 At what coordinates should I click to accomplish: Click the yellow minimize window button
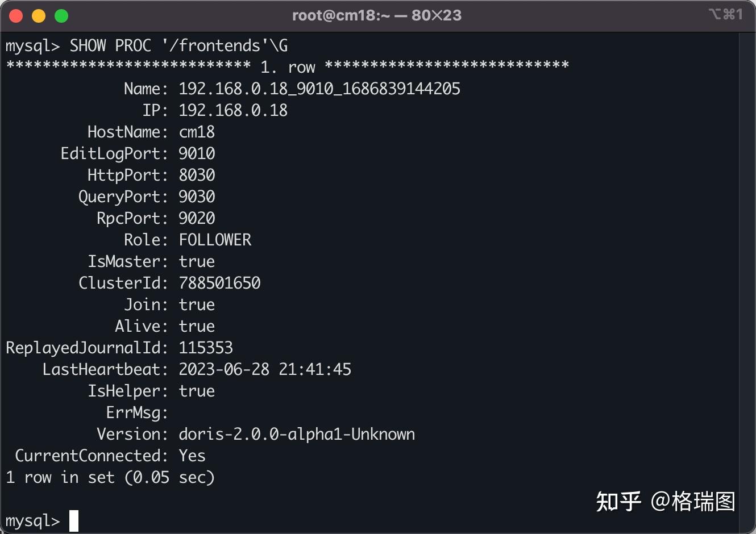(x=39, y=16)
